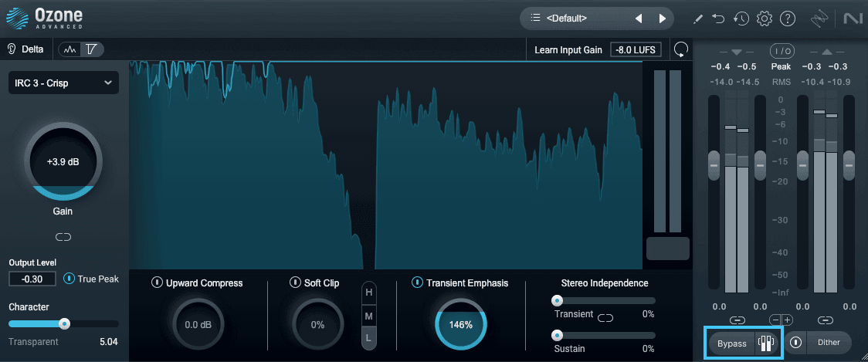The width and height of the screenshot is (868, 362).
Task: Click the Peak meter type label
Action: point(781,66)
